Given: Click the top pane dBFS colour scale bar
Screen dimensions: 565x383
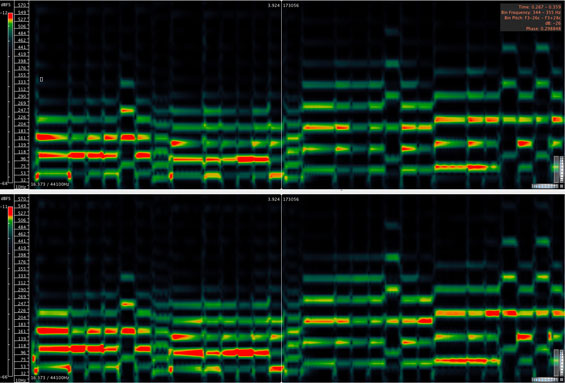Looking at the screenshot, I should pyautogui.click(x=10, y=97).
